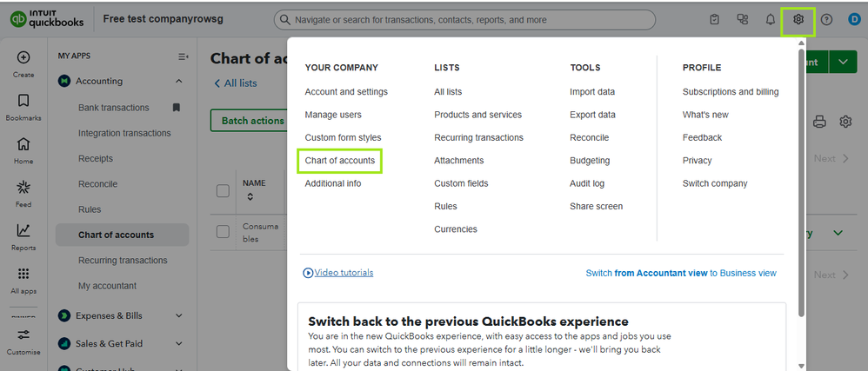Select All lists in gear menu
This screenshot has width=868, height=371.
[448, 92]
